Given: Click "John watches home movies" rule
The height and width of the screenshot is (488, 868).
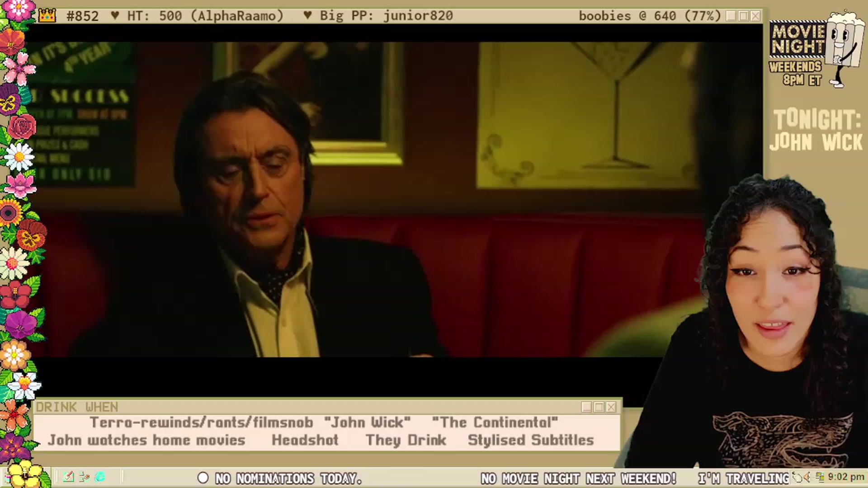Looking at the screenshot, I should pyautogui.click(x=146, y=440).
